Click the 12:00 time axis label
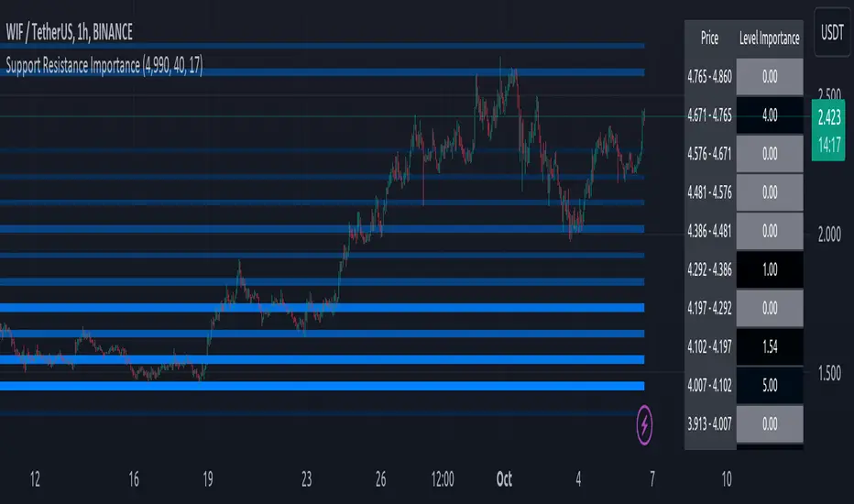The image size is (854, 504). click(x=443, y=479)
